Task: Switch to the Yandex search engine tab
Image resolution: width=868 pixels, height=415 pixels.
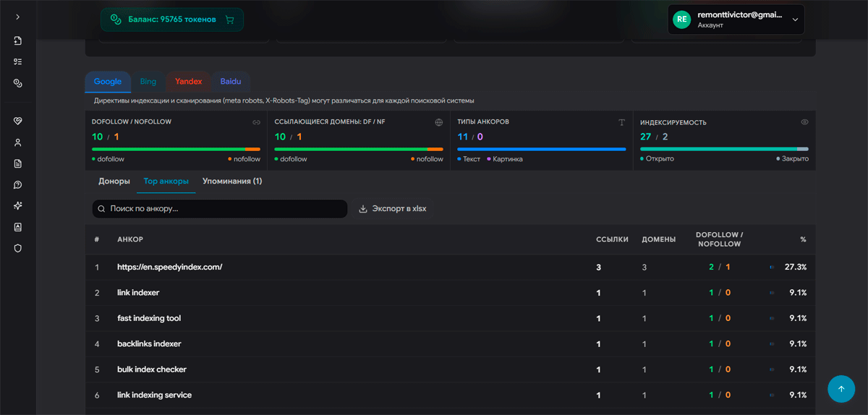Action: point(188,82)
